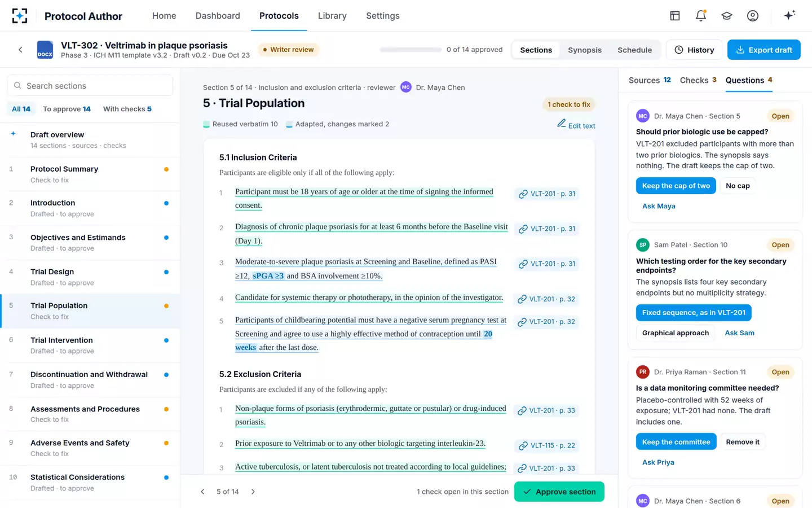Click Dr. Maya Chen reviewer avatar in section header
This screenshot has width=812, height=508.
pyautogui.click(x=406, y=87)
